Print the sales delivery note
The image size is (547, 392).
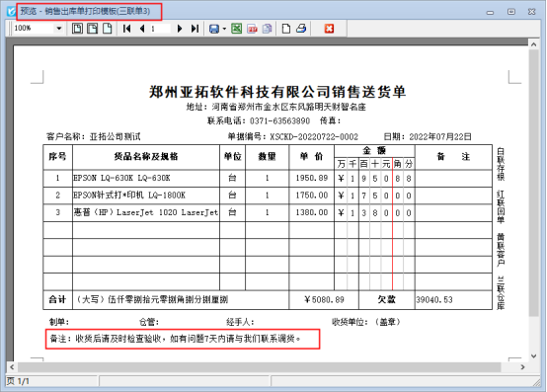coord(301,29)
